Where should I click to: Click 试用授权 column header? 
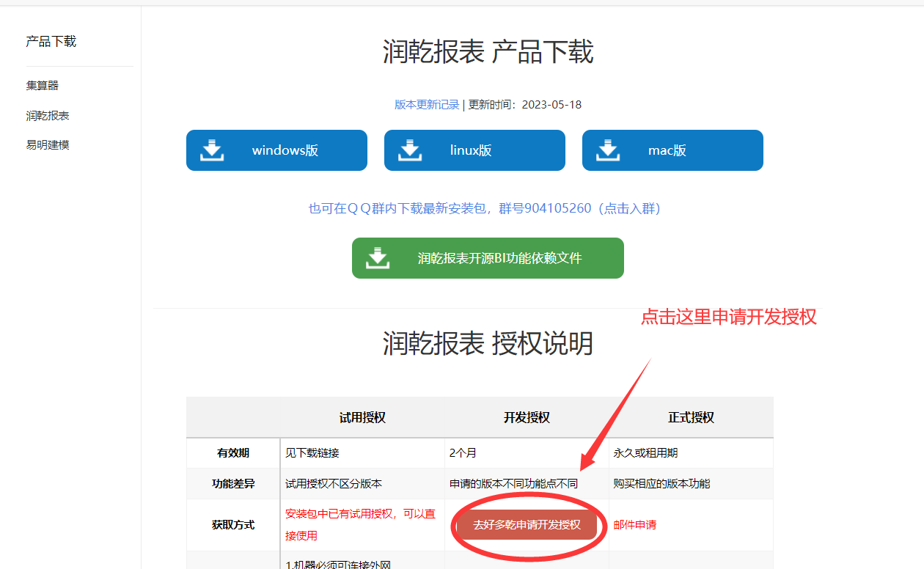tap(362, 417)
